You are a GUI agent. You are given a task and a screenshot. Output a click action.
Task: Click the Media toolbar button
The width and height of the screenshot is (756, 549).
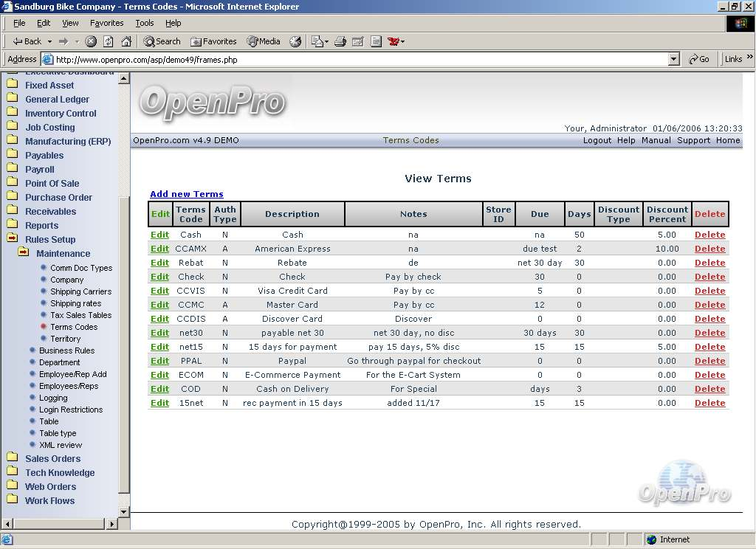click(263, 41)
